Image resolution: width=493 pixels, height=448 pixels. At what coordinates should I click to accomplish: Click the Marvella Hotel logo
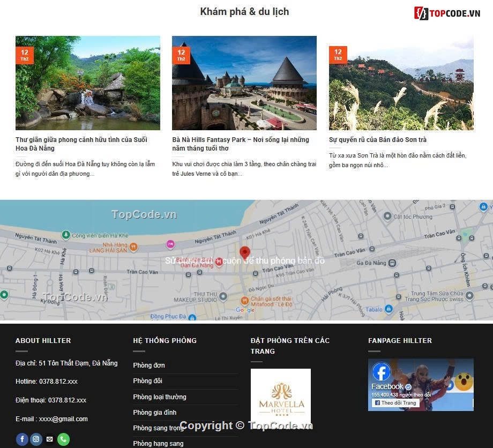[280, 398]
